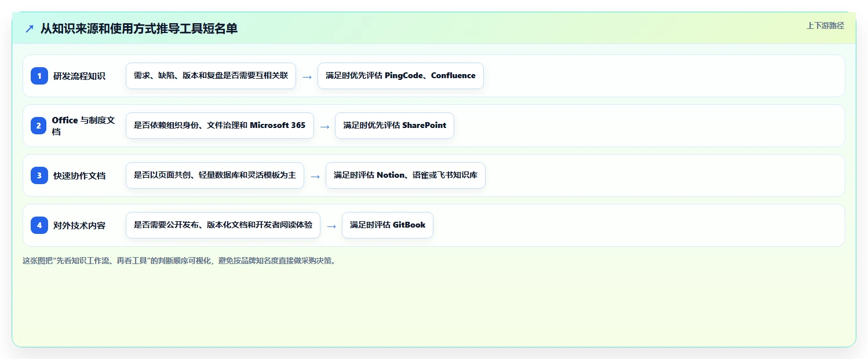Click the footnote starting 这张图把“先看知识工作流

(x=179, y=261)
